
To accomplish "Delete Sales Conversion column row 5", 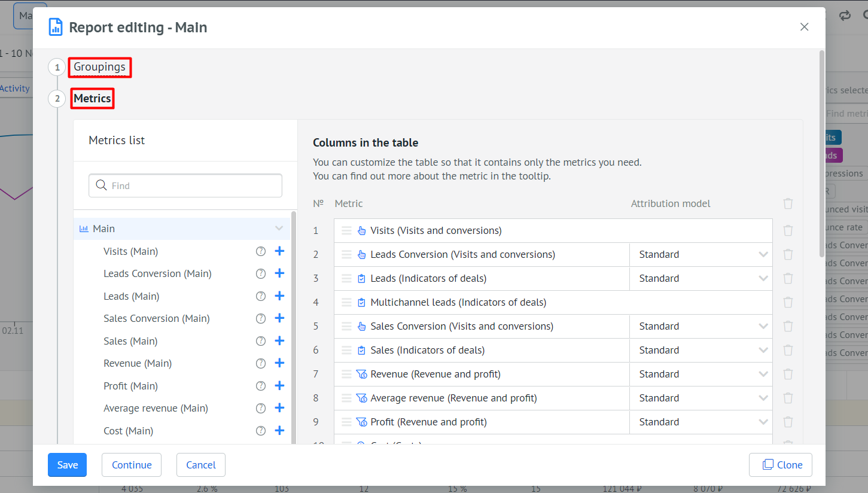I will [x=788, y=326].
